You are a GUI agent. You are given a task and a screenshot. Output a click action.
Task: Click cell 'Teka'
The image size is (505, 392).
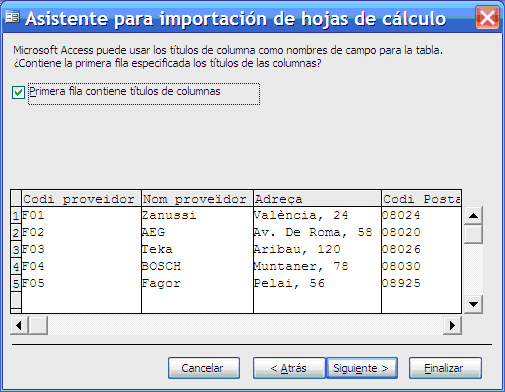coord(197,249)
